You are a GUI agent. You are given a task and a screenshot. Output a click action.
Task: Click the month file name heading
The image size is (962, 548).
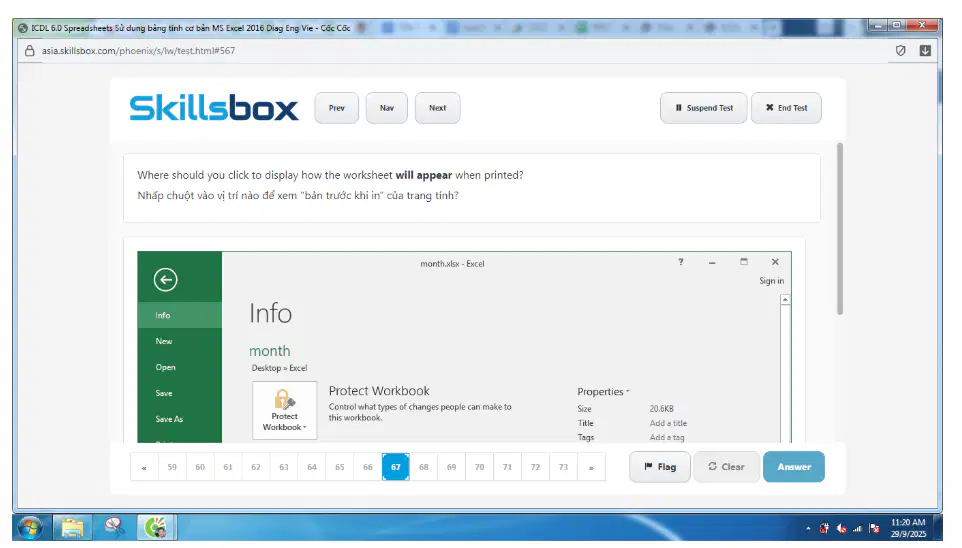pyautogui.click(x=269, y=350)
